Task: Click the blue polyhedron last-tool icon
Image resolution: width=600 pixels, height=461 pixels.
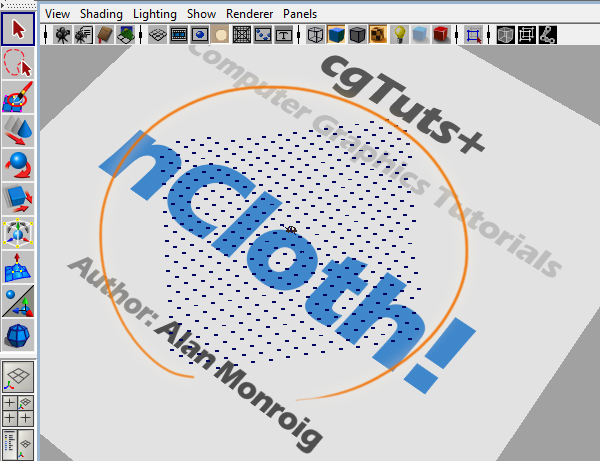Action: tap(18, 335)
